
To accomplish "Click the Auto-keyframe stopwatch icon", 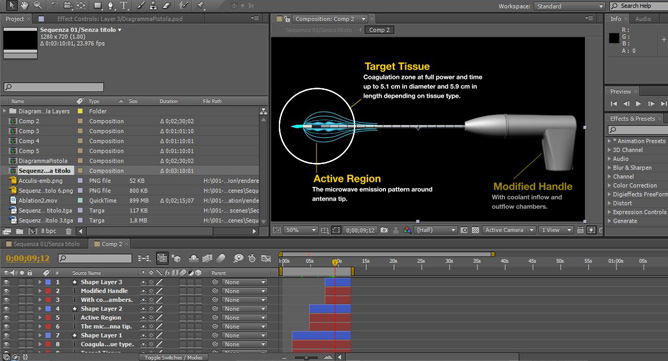I will click(252, 258).
